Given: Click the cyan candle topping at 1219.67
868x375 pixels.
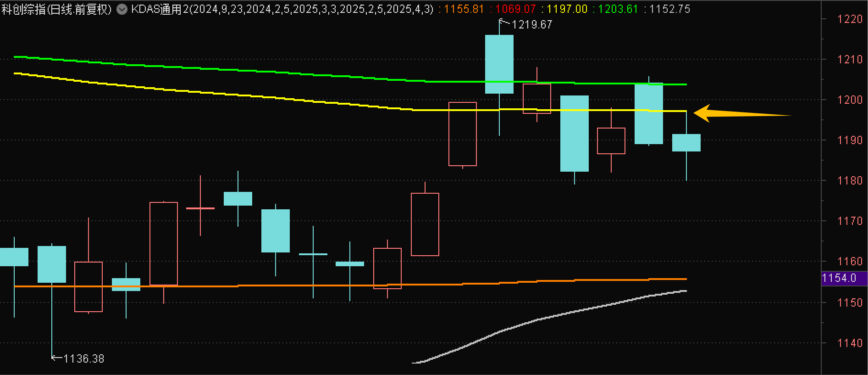Looking at the screenshot, I should [x=499, y=64].
